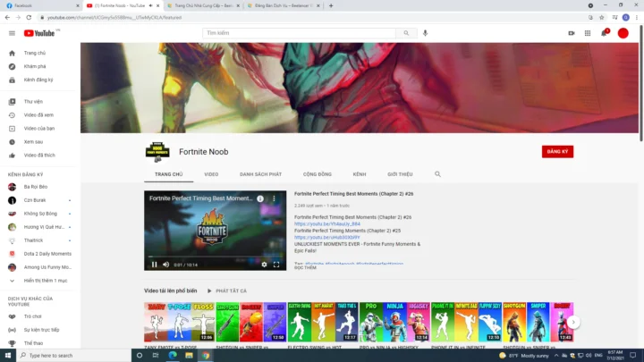Image resolution: width=644 pixels, height=362 pixels.
Task: Open Sự kiện trực tiếp in sidebar
Action: (40, 330)
